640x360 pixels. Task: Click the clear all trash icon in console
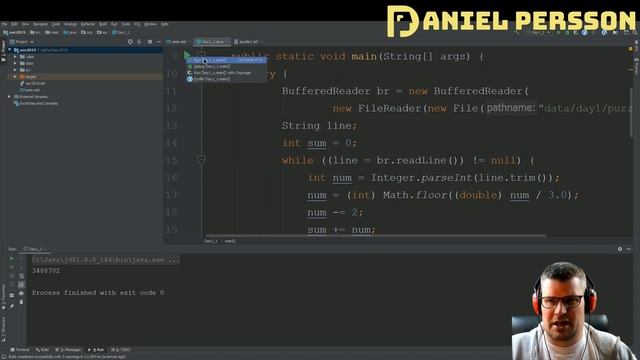(21, 302)
